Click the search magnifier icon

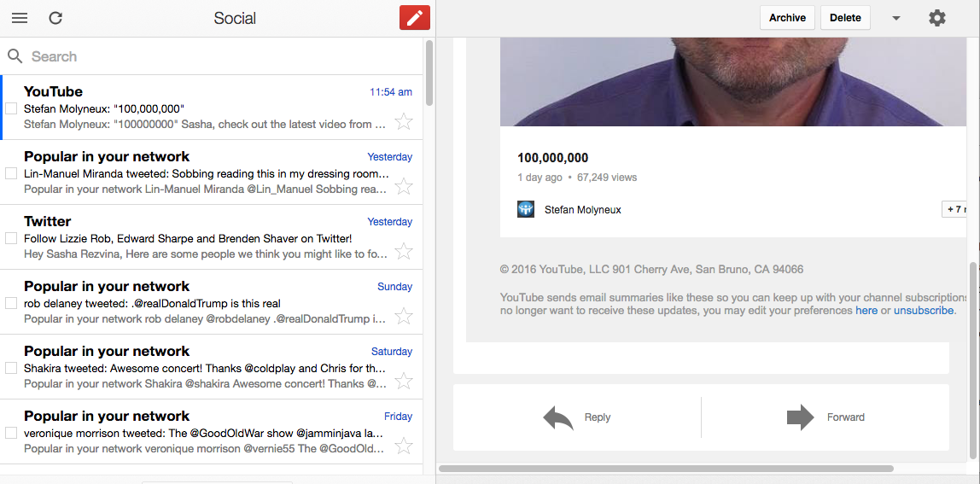tap(15, 56)
